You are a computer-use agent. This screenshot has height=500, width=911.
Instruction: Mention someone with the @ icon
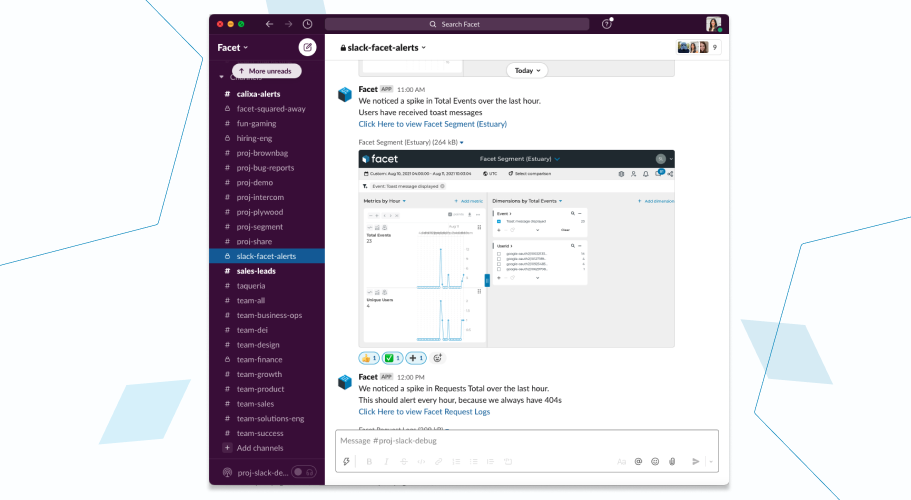[x=638, y=462]
